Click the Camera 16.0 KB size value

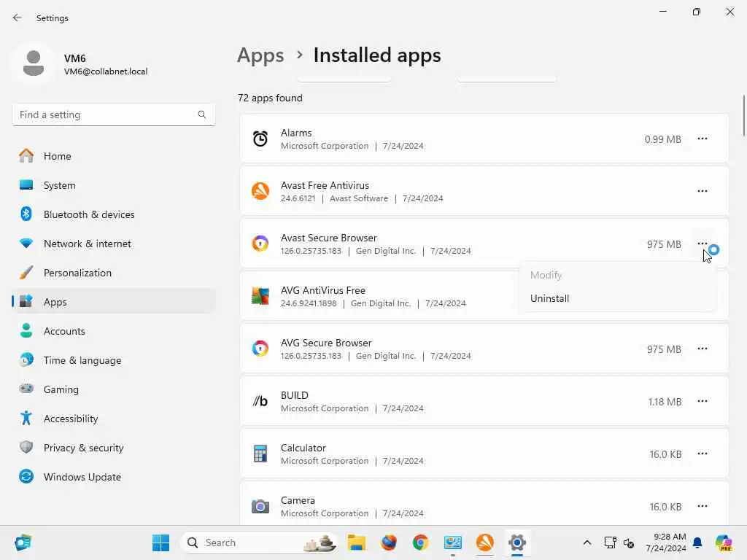pos(665,507)
